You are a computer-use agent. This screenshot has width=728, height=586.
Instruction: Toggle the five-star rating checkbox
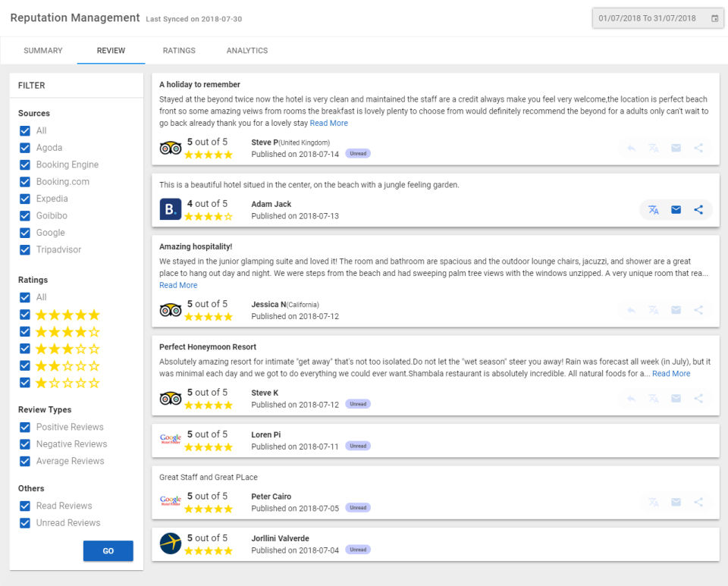point(25,315)
